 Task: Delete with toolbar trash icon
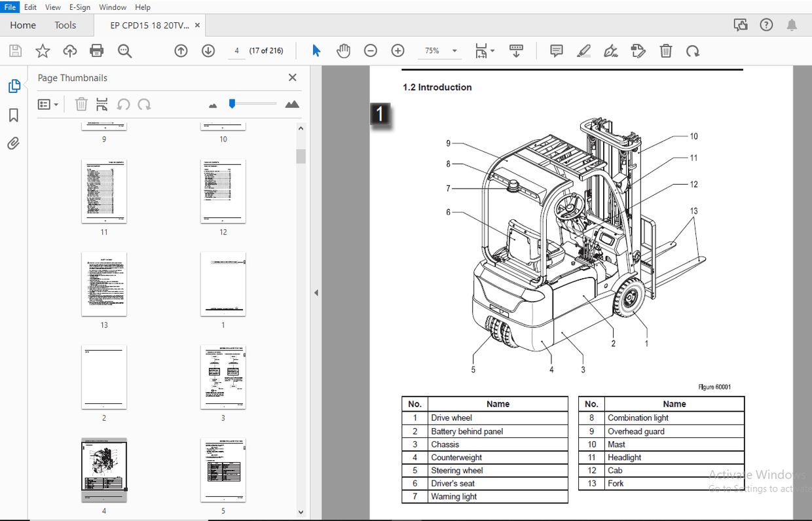point(665,51)
